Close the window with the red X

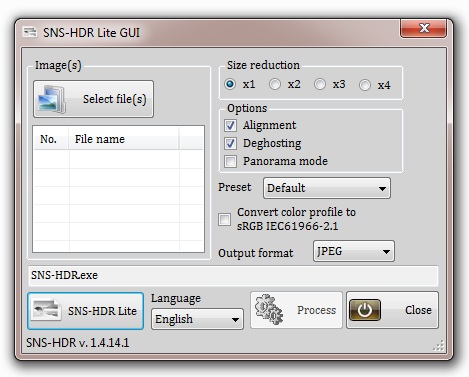(x=423, y=28)
